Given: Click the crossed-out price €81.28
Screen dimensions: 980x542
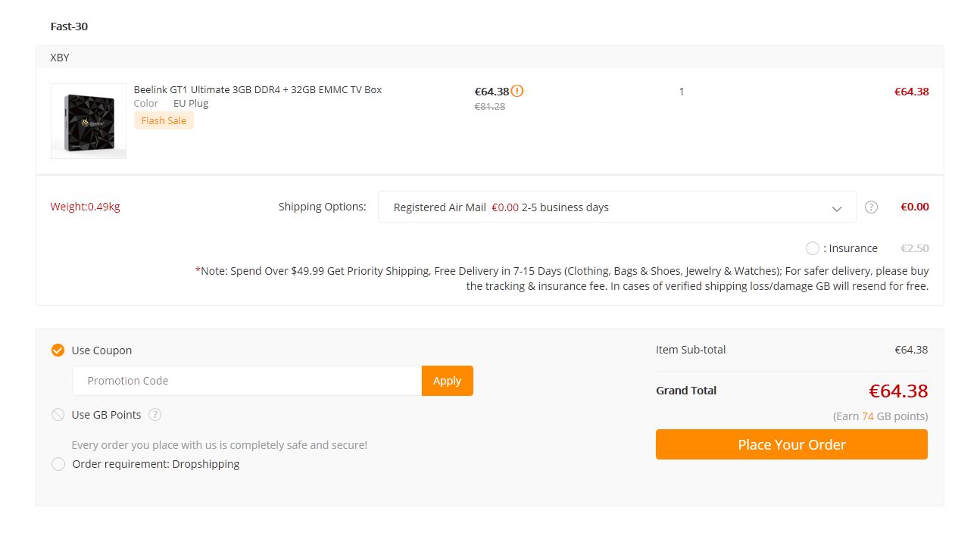Looking at the screenshot, I should pyautogui.click(x=490, y=107).
